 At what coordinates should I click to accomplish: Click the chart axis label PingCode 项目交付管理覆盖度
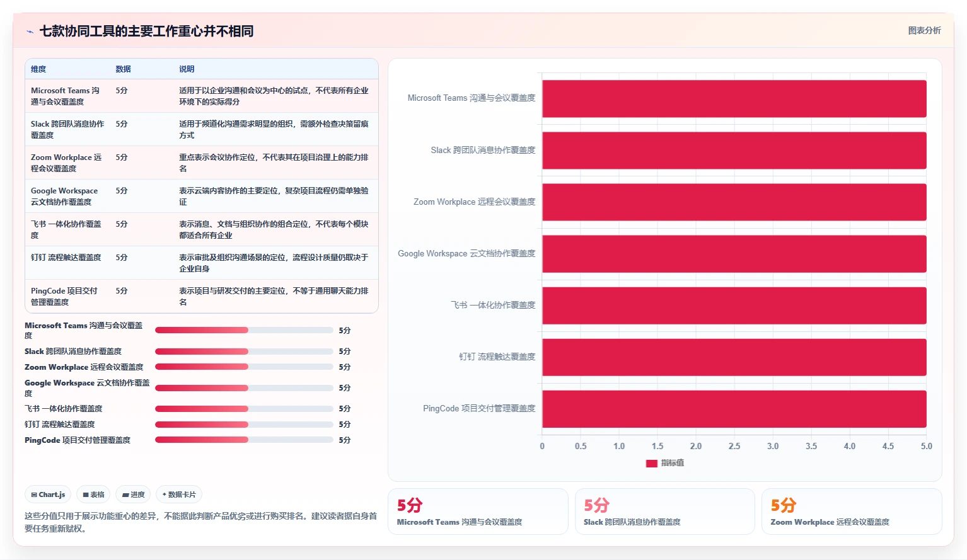tap(479, 408)
